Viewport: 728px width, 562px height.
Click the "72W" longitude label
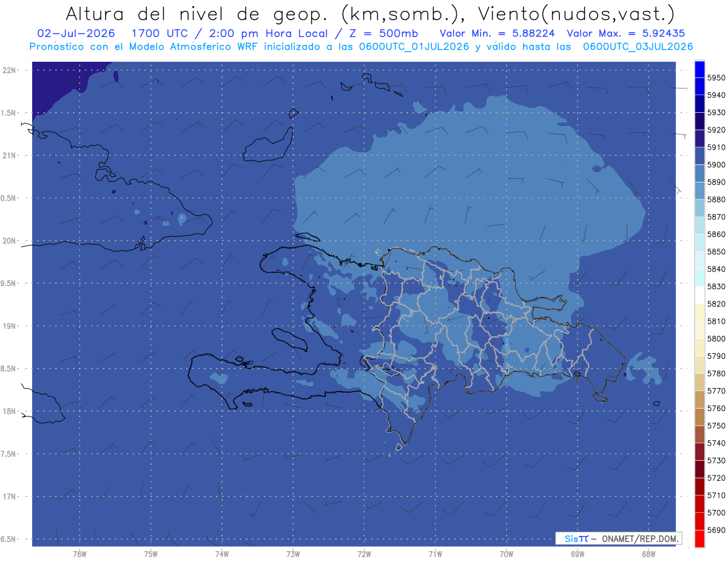[364, 554]
